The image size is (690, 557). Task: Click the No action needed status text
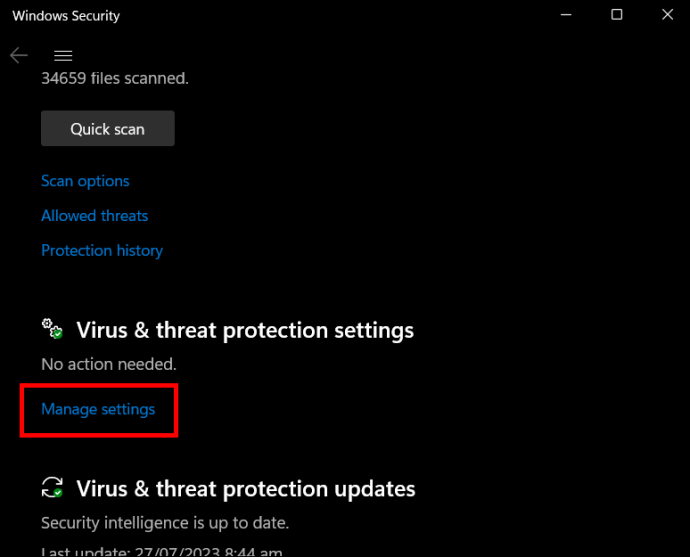click(108, 365)
